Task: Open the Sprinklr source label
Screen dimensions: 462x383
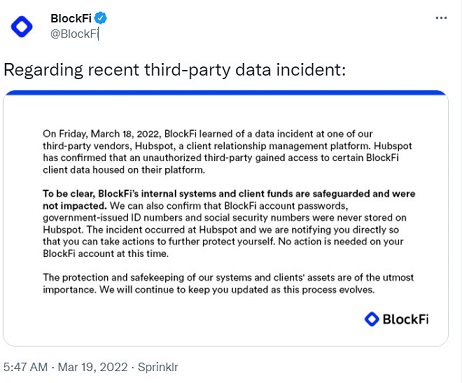Action: (158, 367)
